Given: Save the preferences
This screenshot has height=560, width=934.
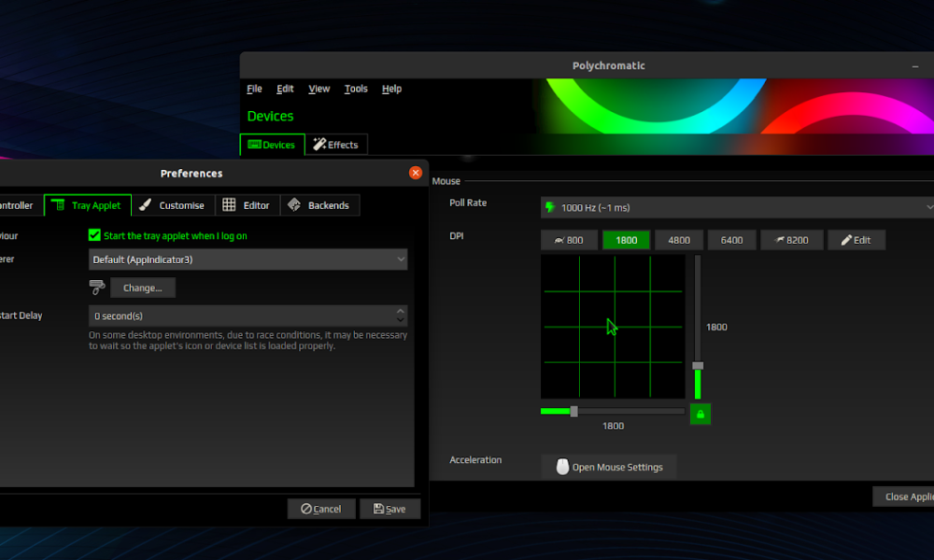Looking at the screenshot, I should [389, 509].
